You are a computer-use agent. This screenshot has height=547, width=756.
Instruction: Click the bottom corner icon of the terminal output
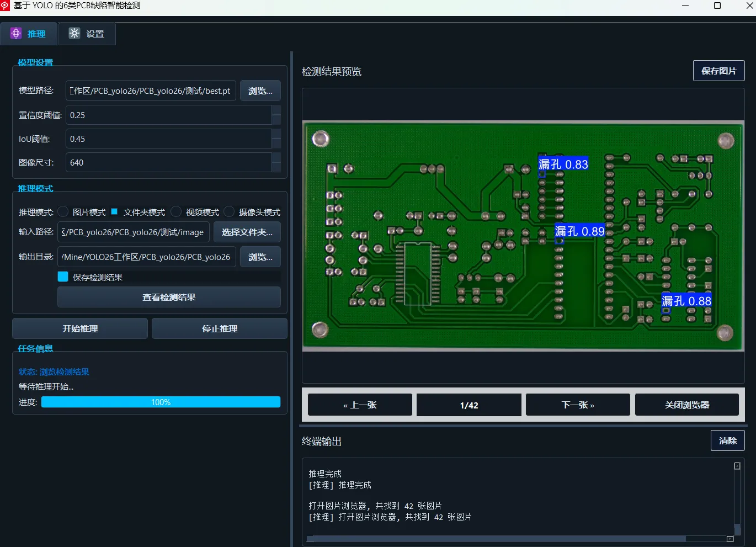click(730, 539)
